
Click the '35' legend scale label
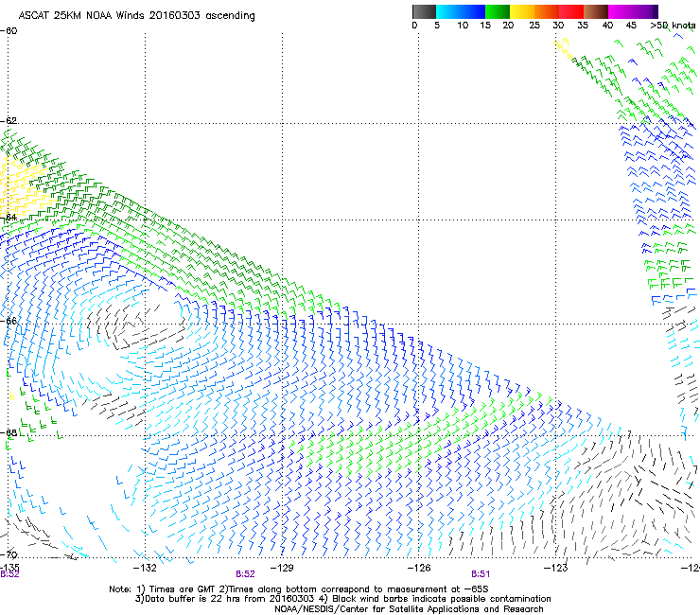pyautogui.click(x=583, y=26)
